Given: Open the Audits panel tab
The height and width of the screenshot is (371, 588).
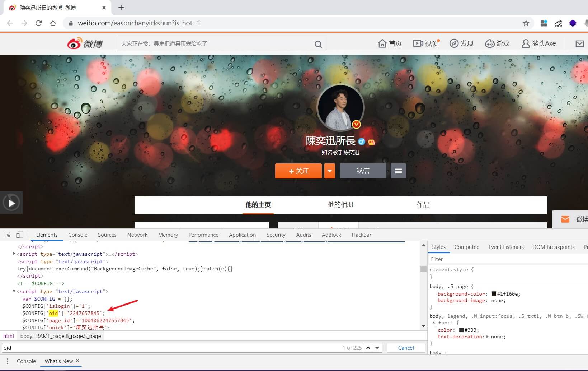Looking at the screenshot, I should click(x=304, y=235).
